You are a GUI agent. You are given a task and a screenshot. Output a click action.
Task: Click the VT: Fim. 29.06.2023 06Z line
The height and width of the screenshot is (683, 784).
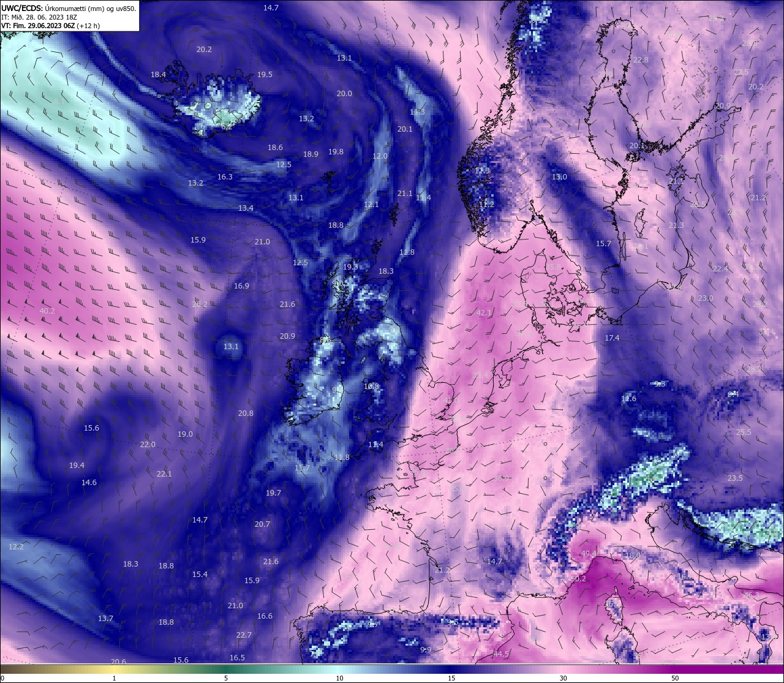pos(50,26)
